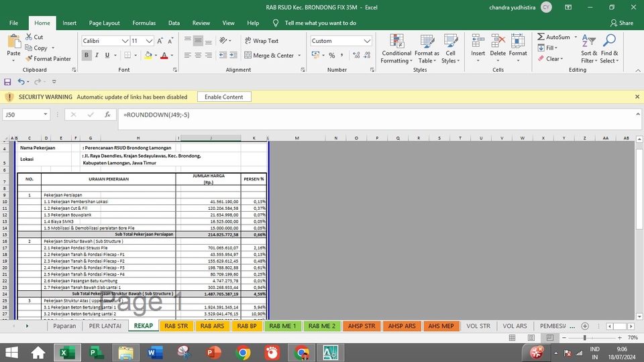This screenshot has height=362, width=644.
Task: Click the Cut scissors icon
Action: 30,38
